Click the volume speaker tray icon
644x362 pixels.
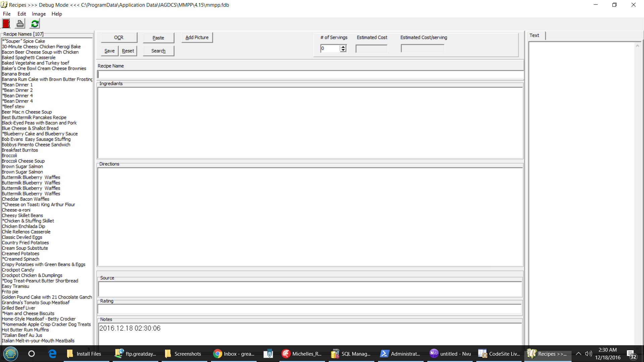[588, 354]
